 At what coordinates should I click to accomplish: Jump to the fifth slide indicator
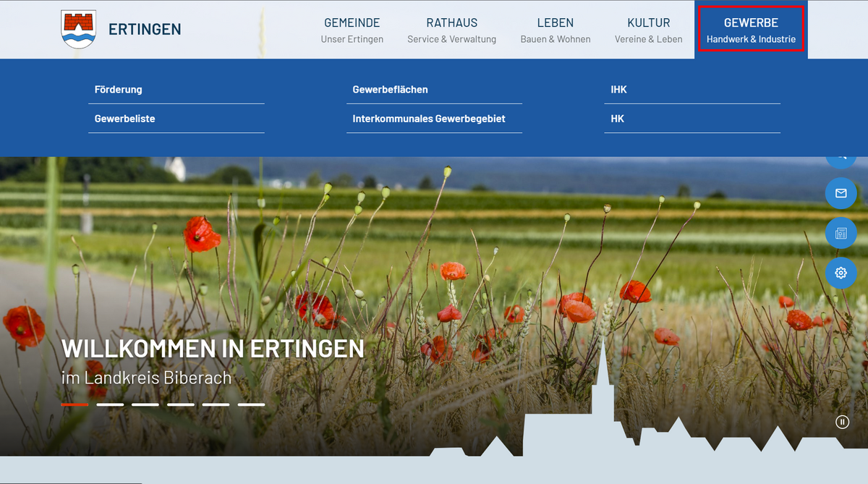[x=216, y=404]
